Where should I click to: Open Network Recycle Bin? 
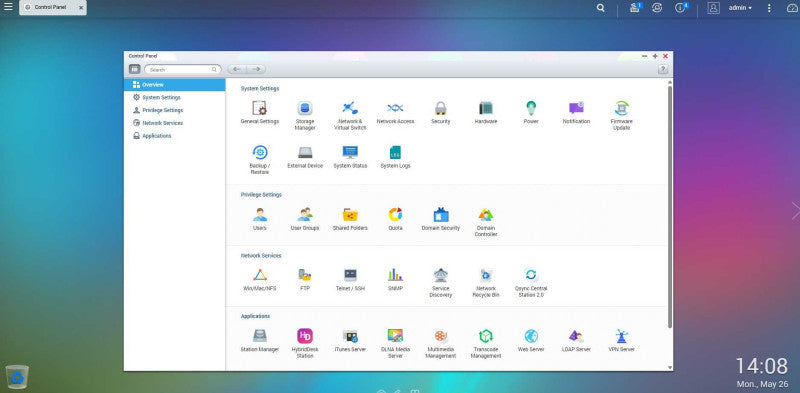(x=486, y=283)
